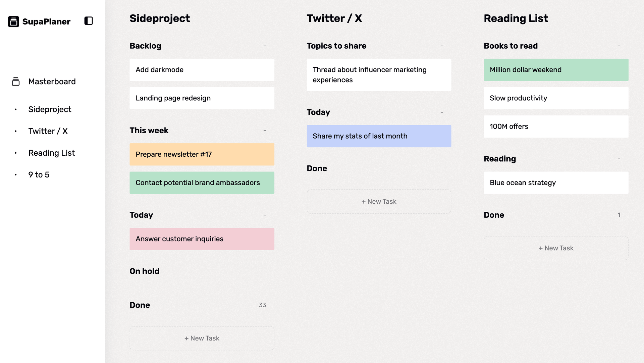The width and height of the screenshot is (644, 363).
Task: Open the blue Share my stats card
Action: [x=379, y=136]
